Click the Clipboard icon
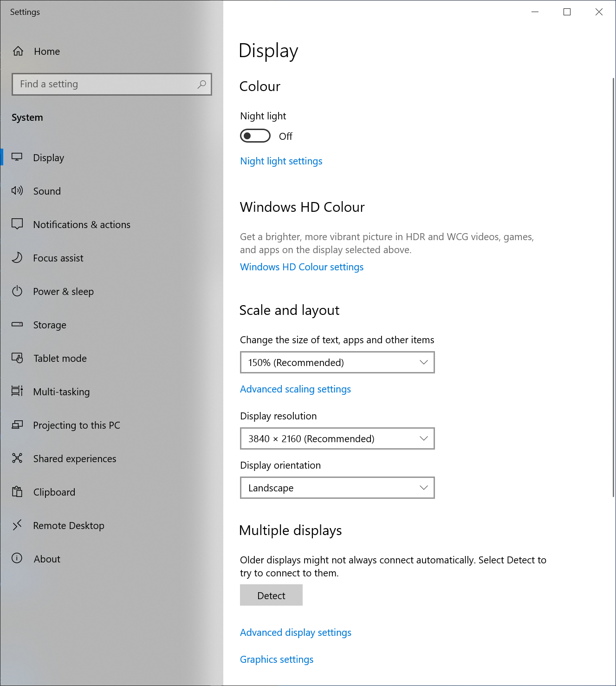The height and width of the screenshot is (686, 616). click(x=17, y=491)
